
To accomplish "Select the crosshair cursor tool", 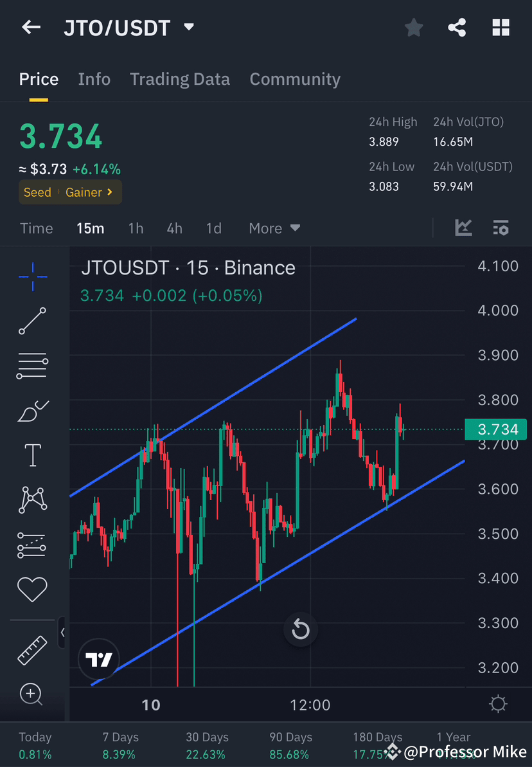I will click(32, 276).
